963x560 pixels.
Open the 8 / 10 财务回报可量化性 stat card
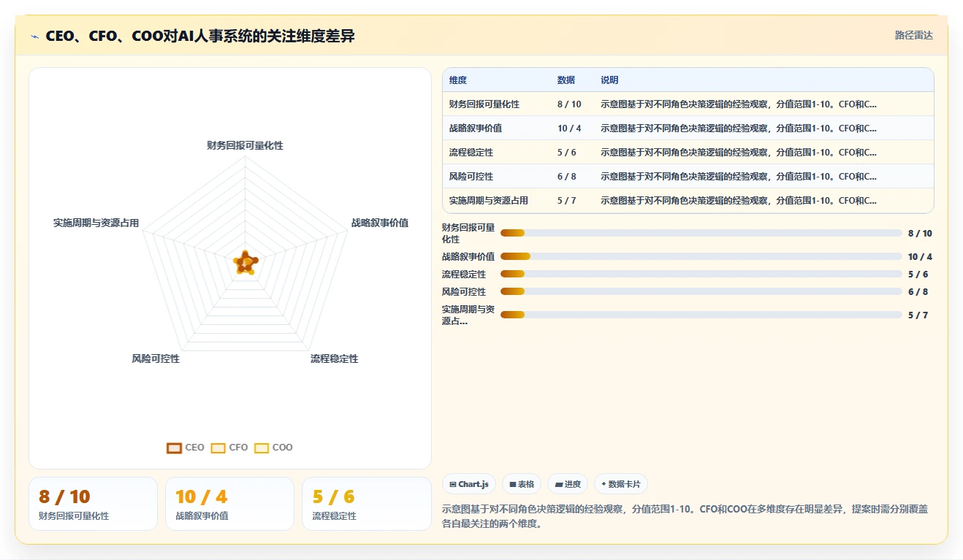pyautogui.click(x=93, y=504)
